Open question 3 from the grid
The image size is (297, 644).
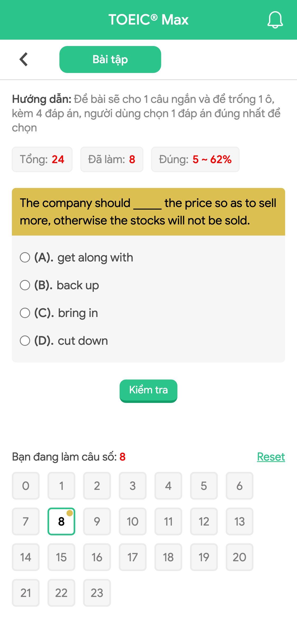(x=133, y=486)
